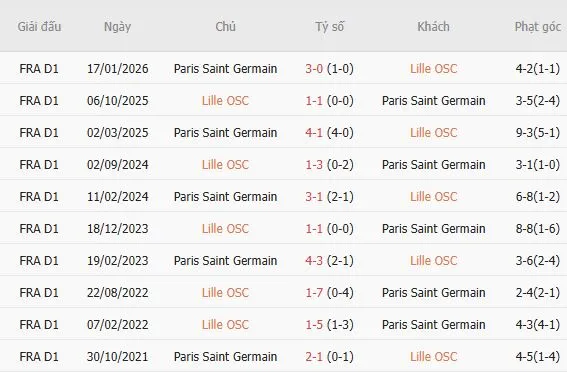Select Paris Saint Germain away on 18/12/2023

(x=433, y=228)
